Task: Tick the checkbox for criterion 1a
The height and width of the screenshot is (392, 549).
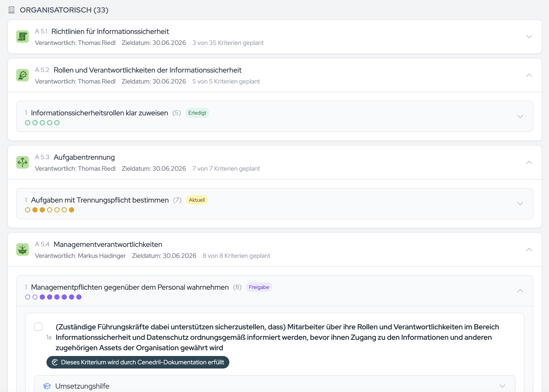Action: tap(38, 327)
